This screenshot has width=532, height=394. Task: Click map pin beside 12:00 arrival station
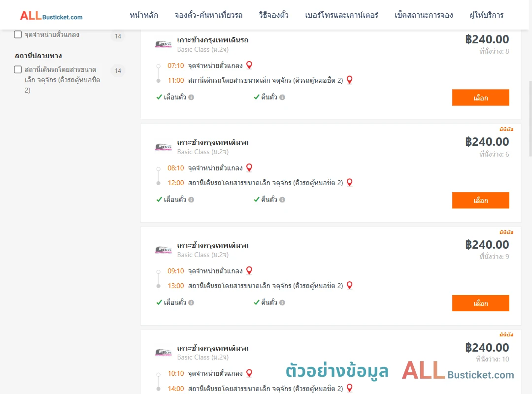[x=349, y=183]
